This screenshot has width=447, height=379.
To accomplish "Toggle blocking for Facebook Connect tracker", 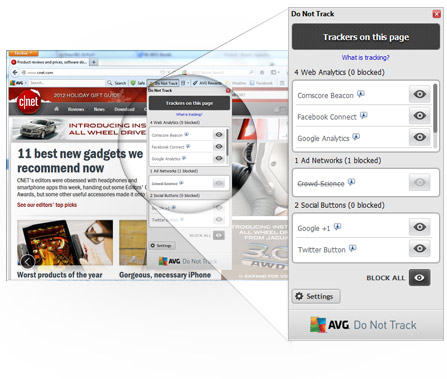I will pyautogui.click(x=419, y=116).
